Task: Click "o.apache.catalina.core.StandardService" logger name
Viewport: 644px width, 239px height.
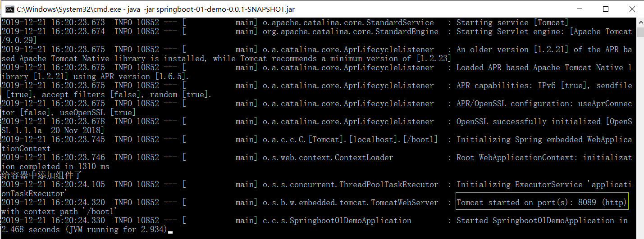Action: point(348,23)
